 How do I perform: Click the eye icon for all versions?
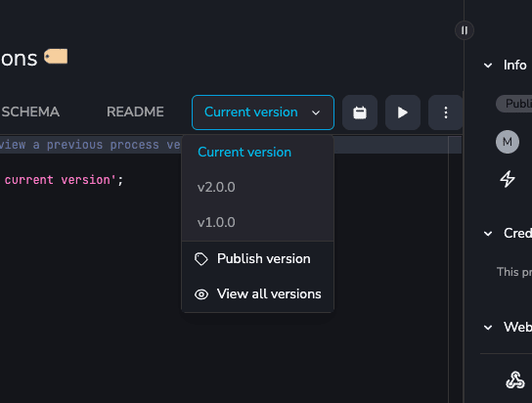tap(201, 294)
